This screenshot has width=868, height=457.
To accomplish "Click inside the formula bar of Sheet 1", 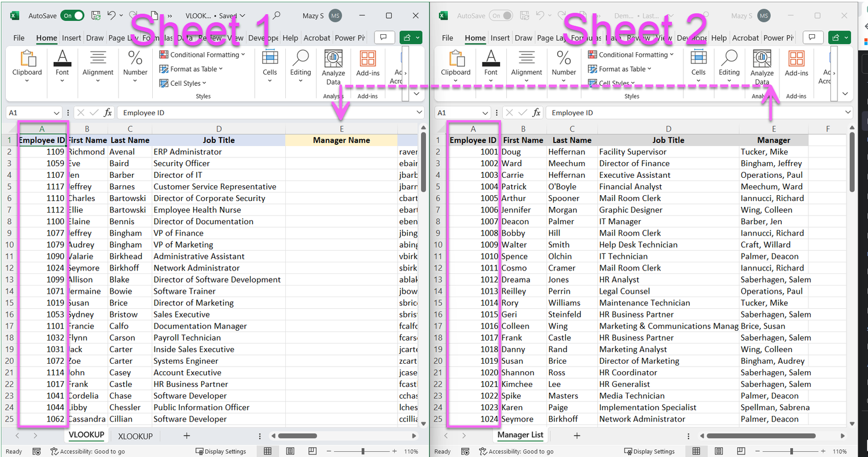I will pos(231,112).
